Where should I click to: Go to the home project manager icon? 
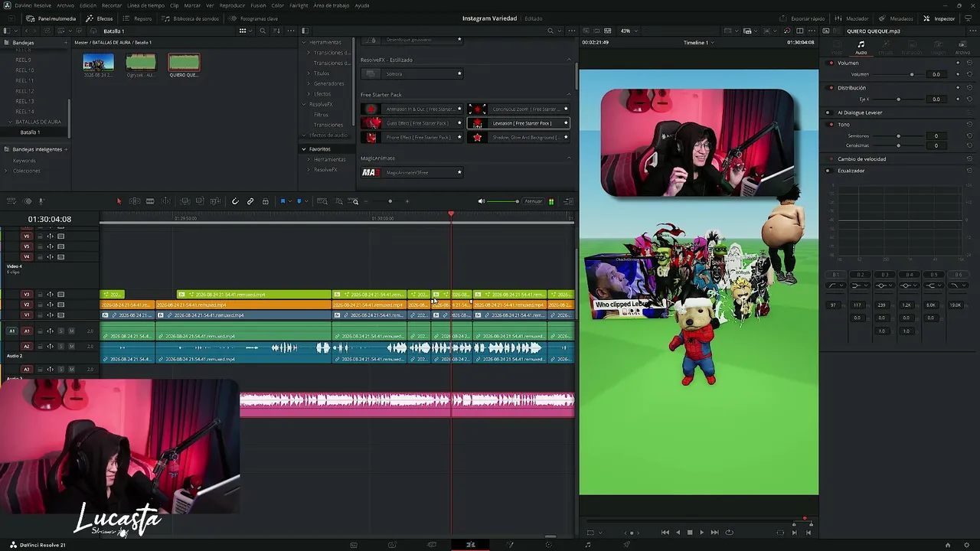tap(948, 545)
